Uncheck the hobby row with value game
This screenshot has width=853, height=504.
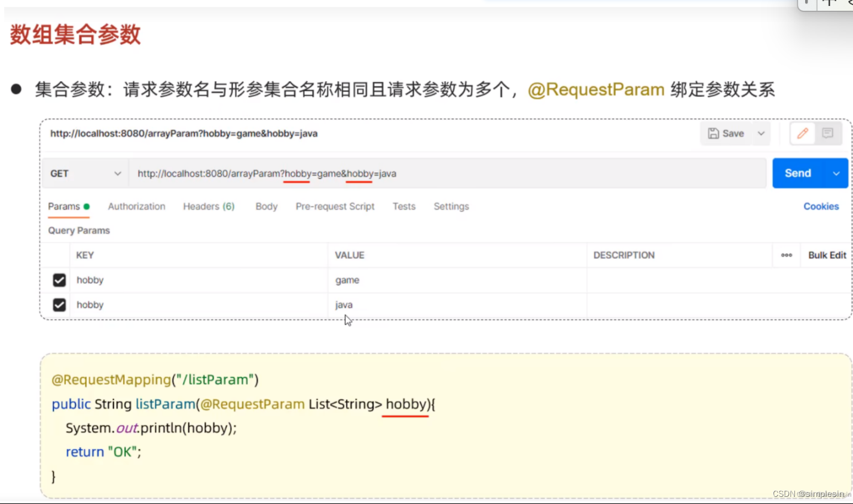[x=59, y=280]
